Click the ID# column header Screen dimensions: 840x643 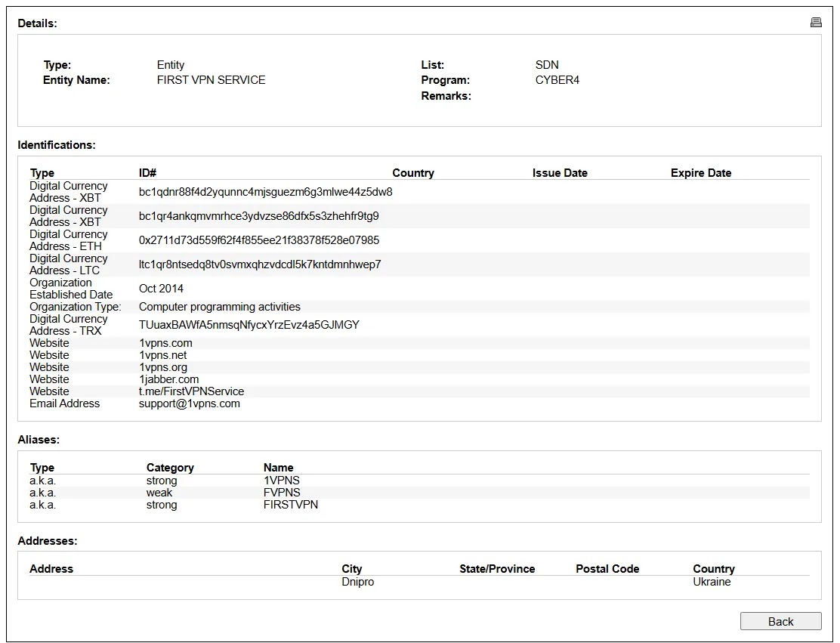coord(147,172)
